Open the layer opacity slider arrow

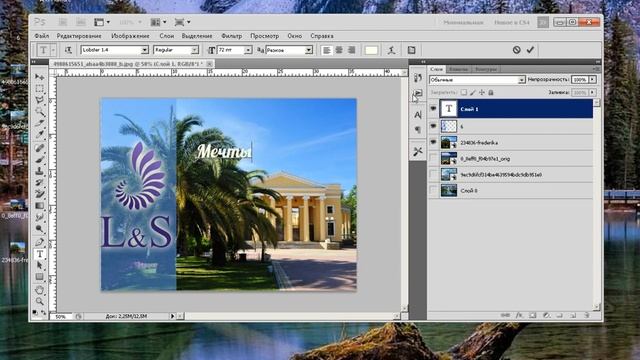point(592,80)
